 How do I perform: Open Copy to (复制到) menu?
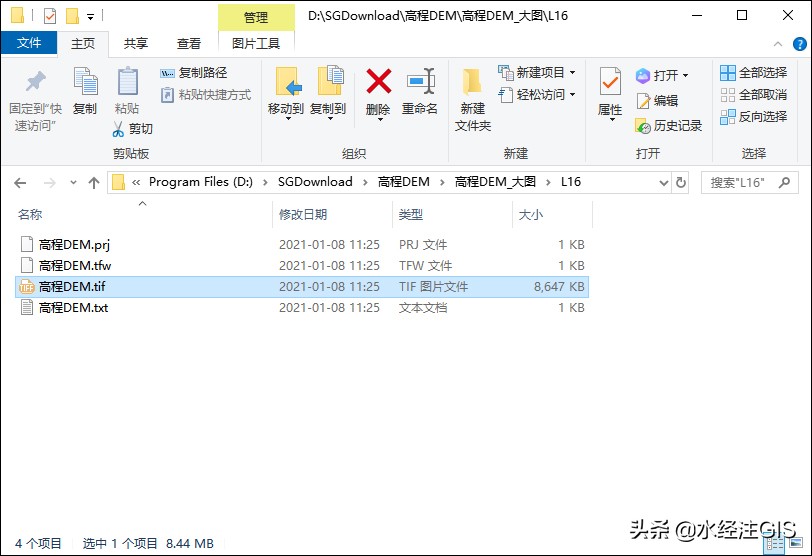tap(328, 94)
